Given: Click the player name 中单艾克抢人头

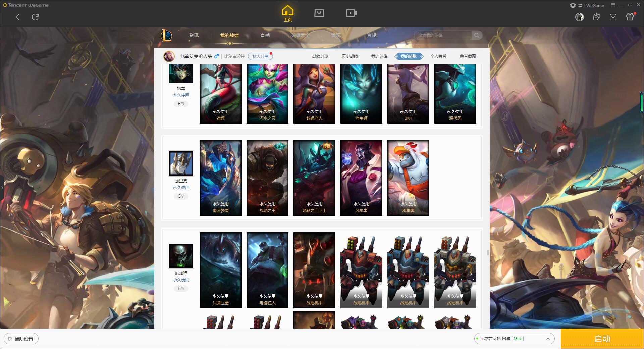Looking at the screenshot, I should (196, 56).
